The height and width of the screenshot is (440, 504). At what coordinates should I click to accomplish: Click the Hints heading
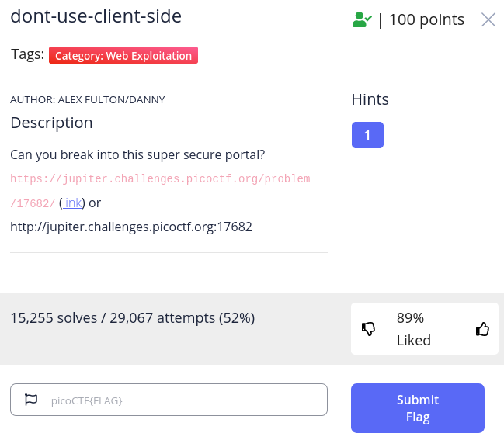pos(370,99)
